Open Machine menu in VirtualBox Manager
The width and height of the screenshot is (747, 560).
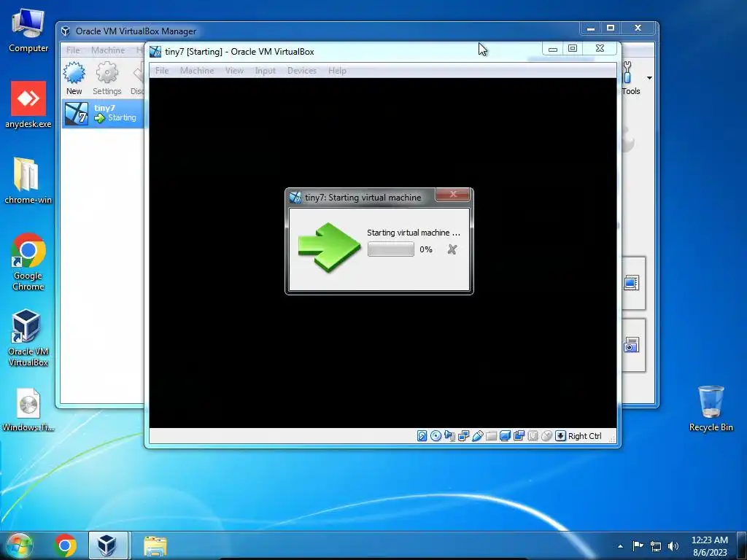point(108,50)
